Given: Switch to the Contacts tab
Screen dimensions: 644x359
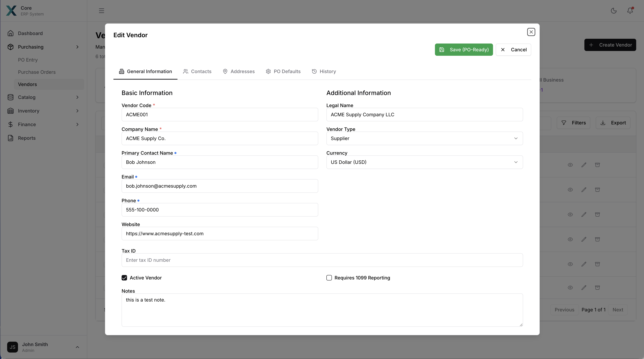Looking at the screenshot, I should 197,71.
